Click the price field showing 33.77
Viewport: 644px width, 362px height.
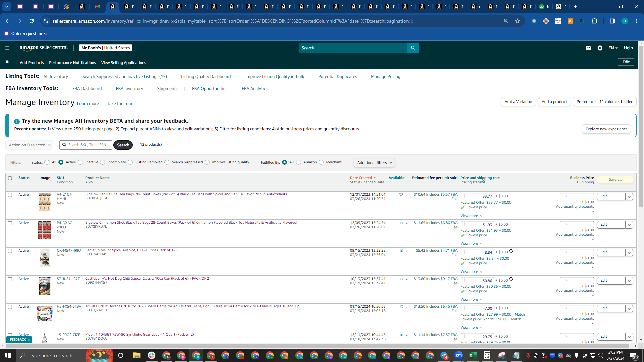(x=477, y=197)
